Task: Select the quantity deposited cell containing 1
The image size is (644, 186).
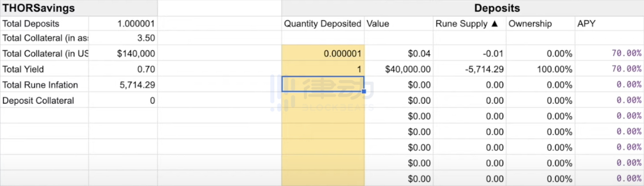Action: pyautogui.click(x=323, y=69)
